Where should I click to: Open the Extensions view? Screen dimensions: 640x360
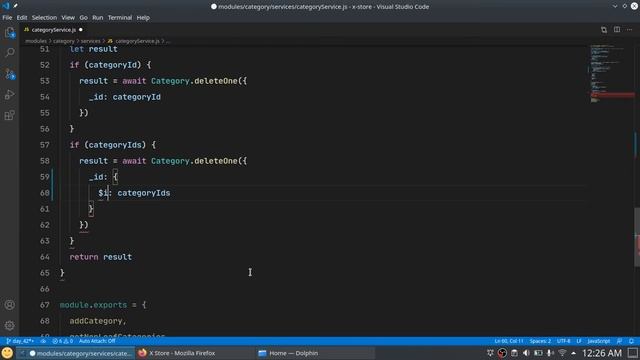click(10, 116)
